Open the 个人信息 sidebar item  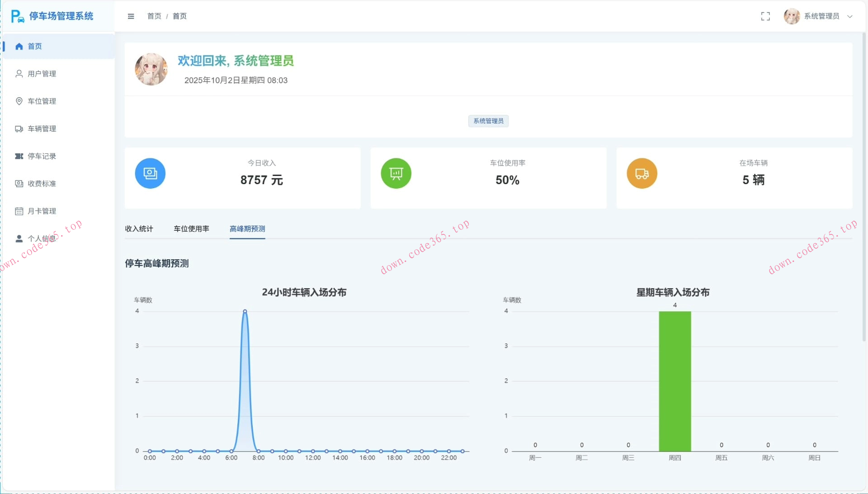(42, 238)
